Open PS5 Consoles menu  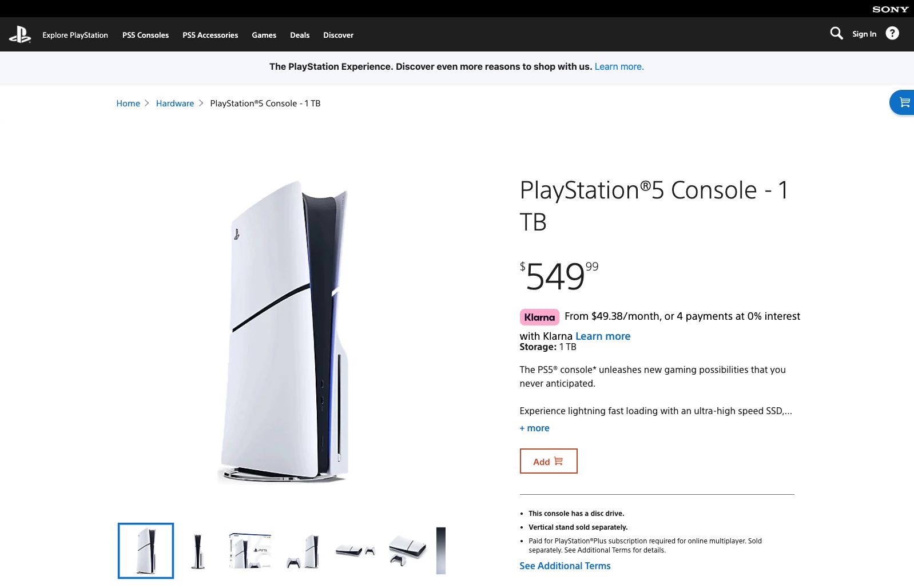click(145, 35)
